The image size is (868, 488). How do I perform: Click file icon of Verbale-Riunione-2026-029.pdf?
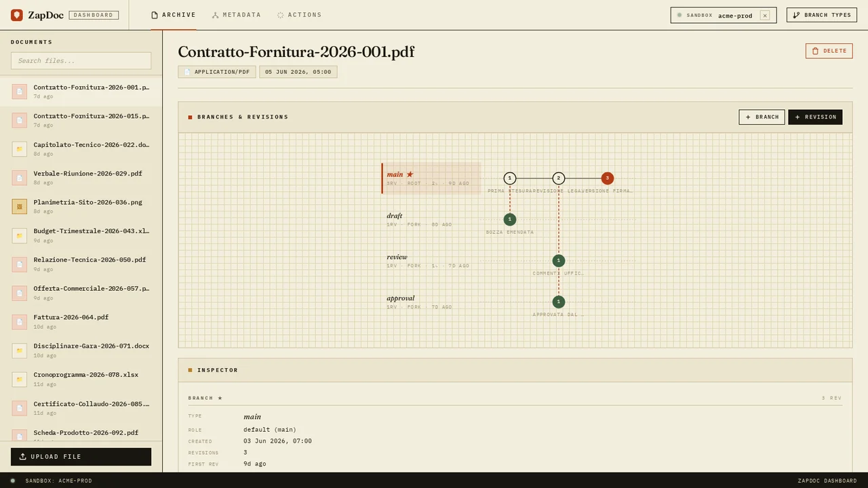20,178
